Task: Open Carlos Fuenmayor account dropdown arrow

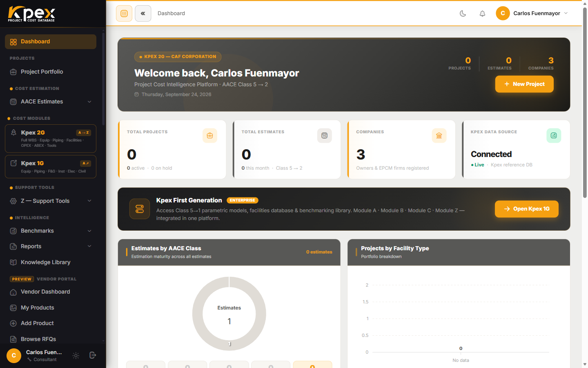Action: pos(566,13)
